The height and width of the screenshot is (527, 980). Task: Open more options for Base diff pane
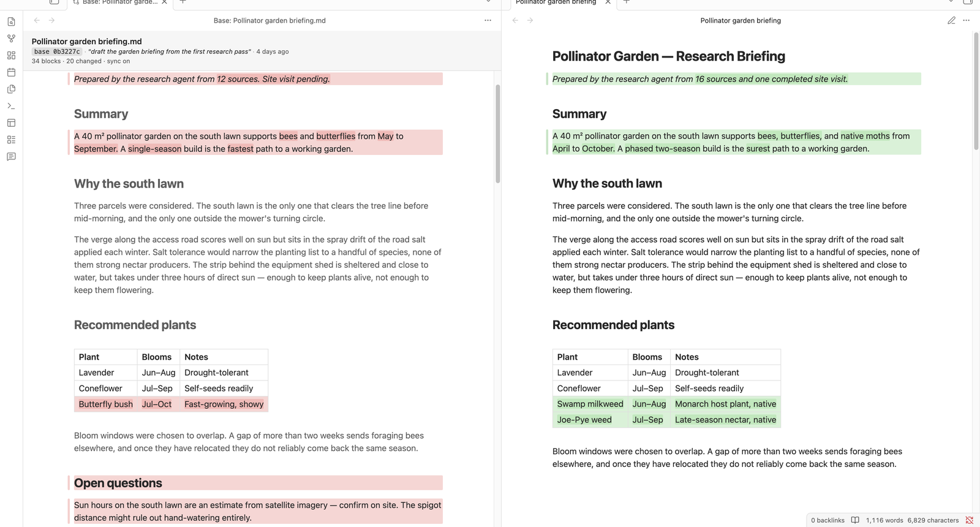coord(488,20)
